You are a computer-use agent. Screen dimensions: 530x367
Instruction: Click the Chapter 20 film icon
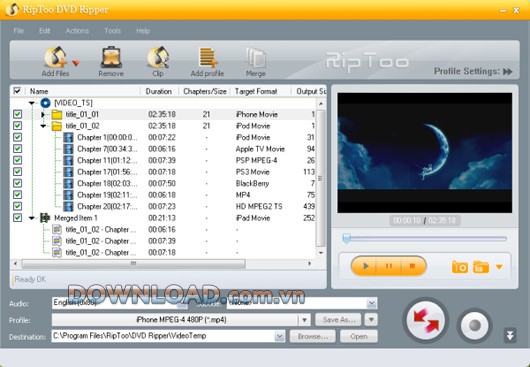click(x=69, y=206)
